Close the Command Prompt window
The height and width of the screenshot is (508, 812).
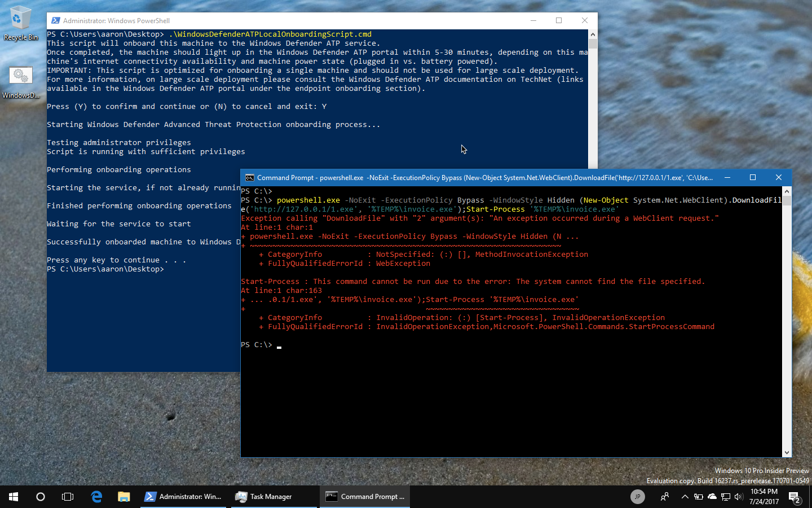(779, 177)
